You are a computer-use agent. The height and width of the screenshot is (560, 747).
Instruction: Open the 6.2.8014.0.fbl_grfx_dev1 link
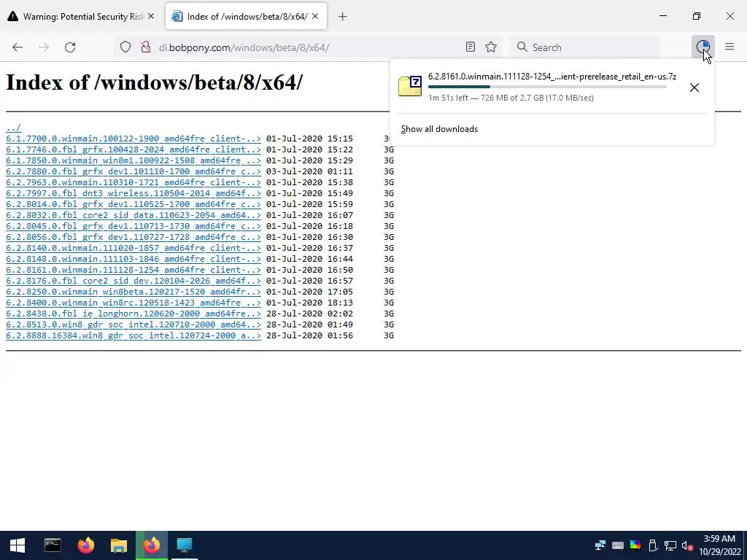tap(133, 204)
